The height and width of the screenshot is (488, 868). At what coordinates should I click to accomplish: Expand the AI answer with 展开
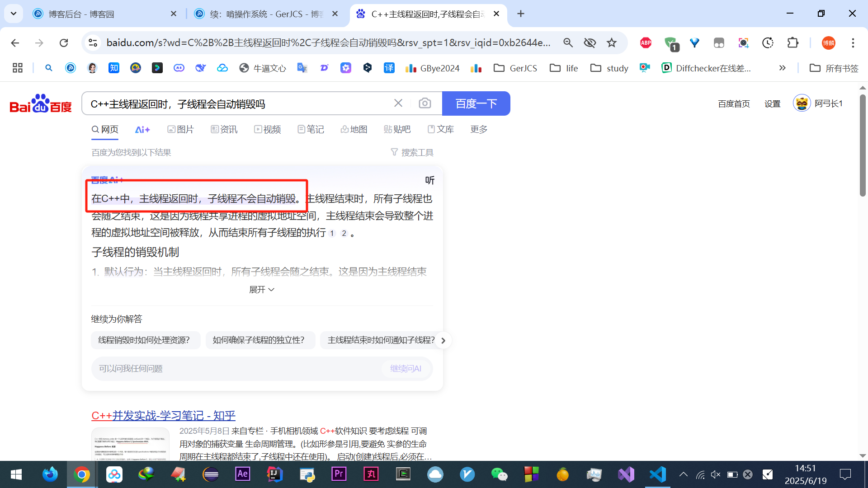click(262, 290)
